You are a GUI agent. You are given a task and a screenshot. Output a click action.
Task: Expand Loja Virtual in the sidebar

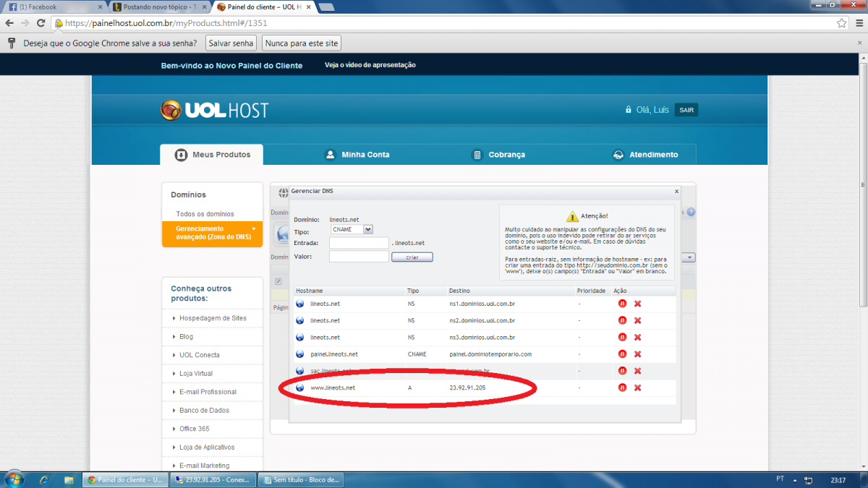tap(196, 373)
